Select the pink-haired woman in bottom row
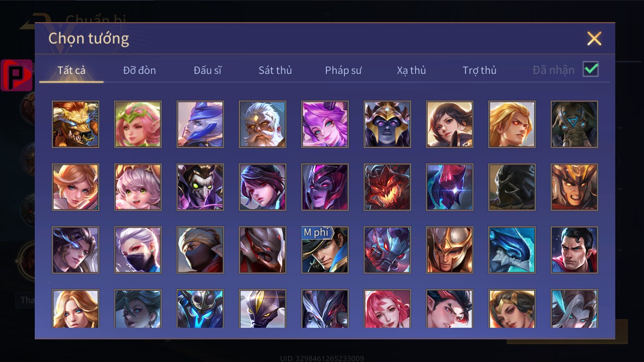The height and width of the screenshot is (362, 644). [388, 308]
